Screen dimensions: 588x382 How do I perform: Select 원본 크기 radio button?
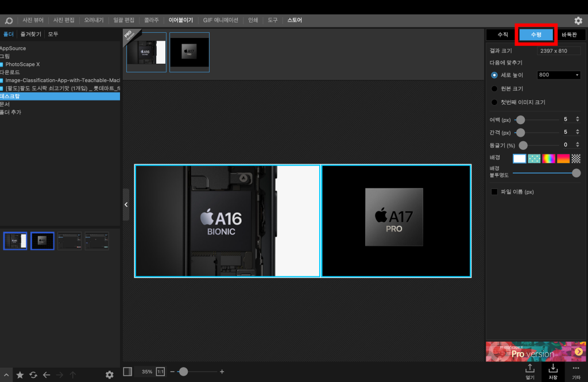tap(494, 88)
